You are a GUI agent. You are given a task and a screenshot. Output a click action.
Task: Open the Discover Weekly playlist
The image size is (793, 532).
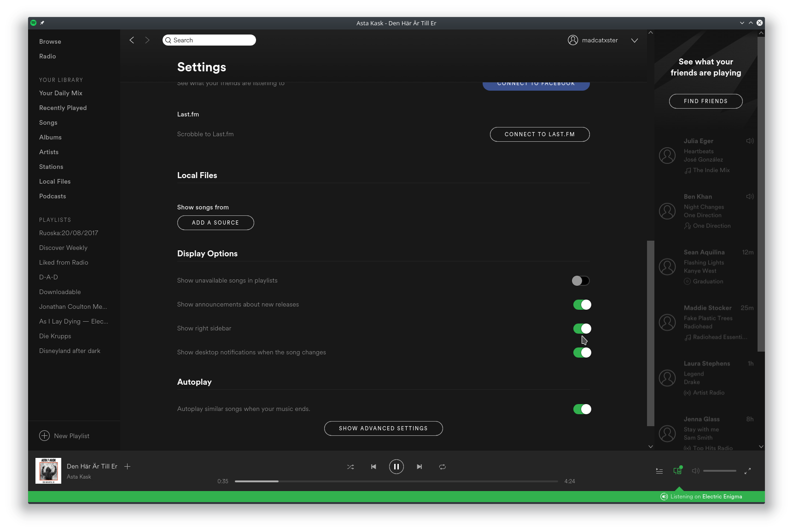[x=63, y=248]
